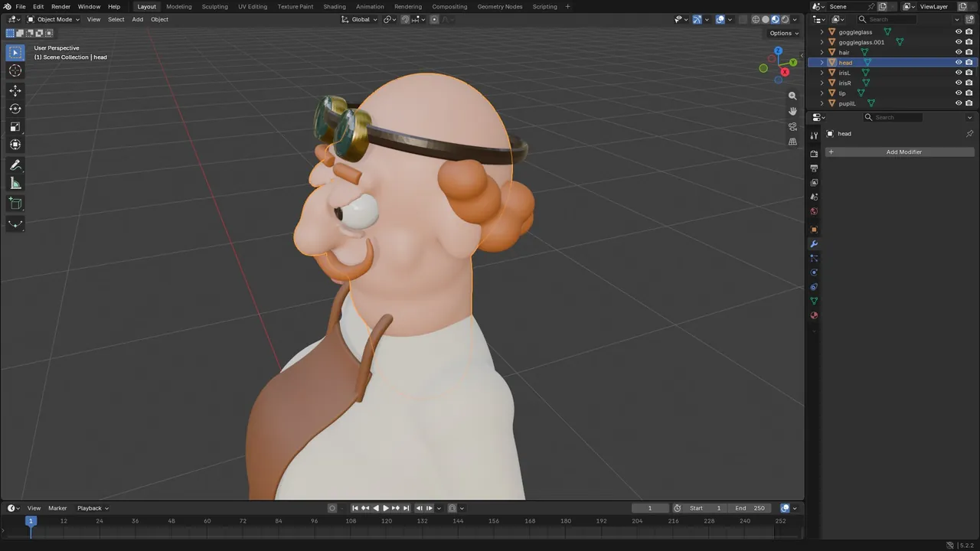Hide the irisL object with its eye icon
Image resolution: width=980 pixels, height=551 pixels.
[x=959, y=73]
